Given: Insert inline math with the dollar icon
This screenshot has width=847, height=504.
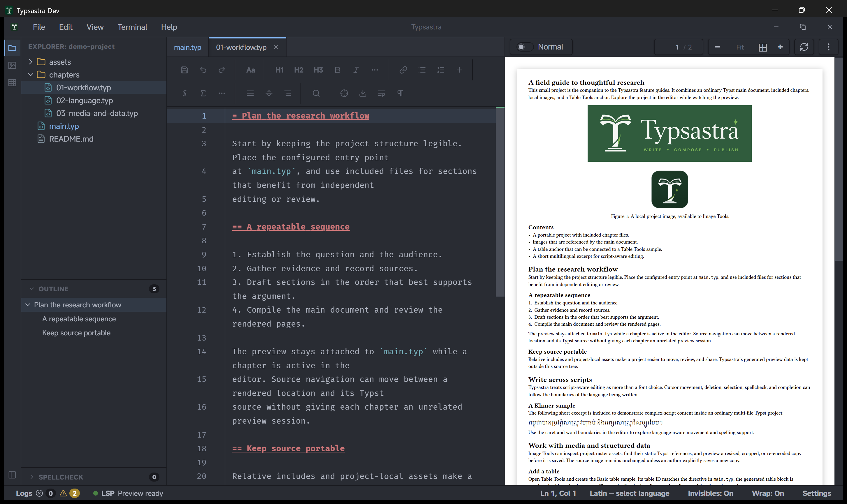Looking at the screenshot, I should click(184, 93).
